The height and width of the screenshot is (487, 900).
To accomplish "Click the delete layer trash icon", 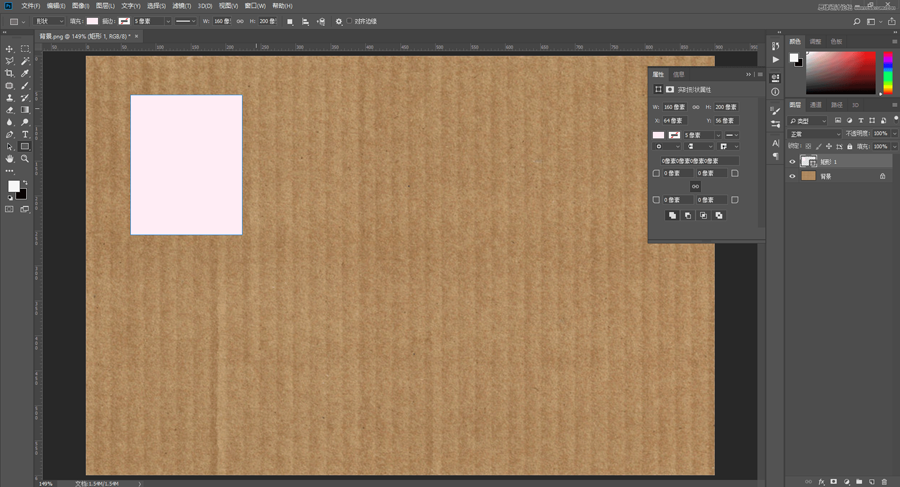I will pyautogui.click(x=885, y=481).
